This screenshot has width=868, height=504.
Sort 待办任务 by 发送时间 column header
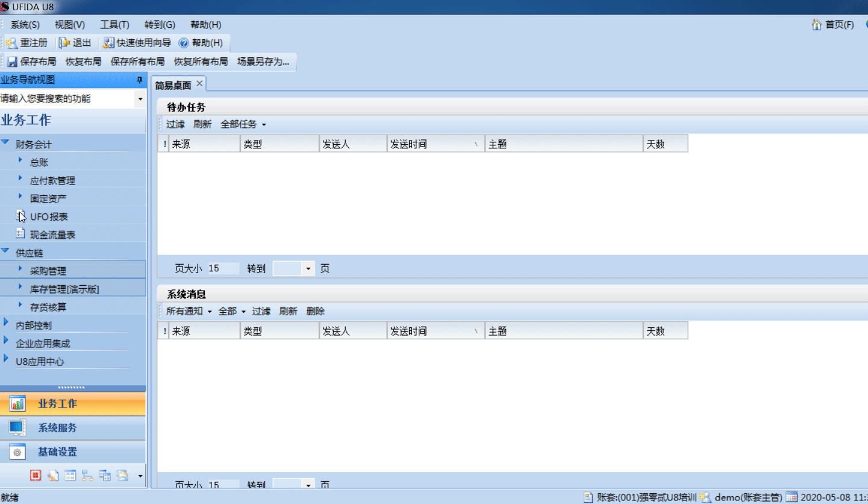point(436,145)
